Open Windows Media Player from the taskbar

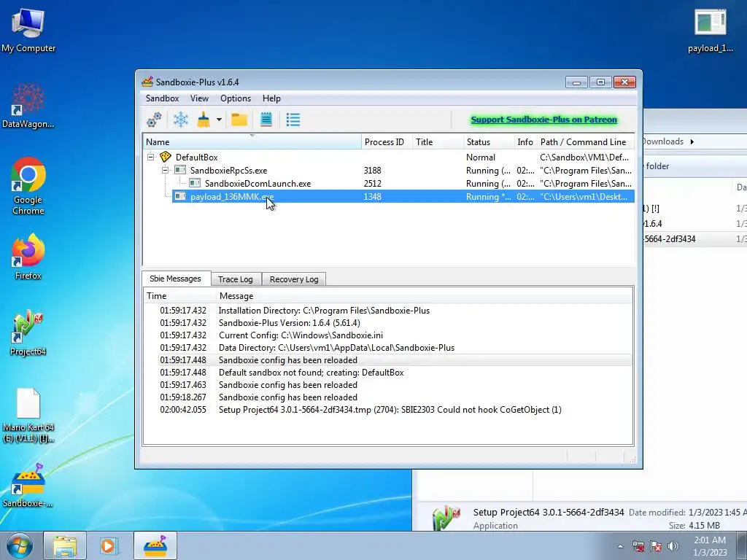coord(109,545)
